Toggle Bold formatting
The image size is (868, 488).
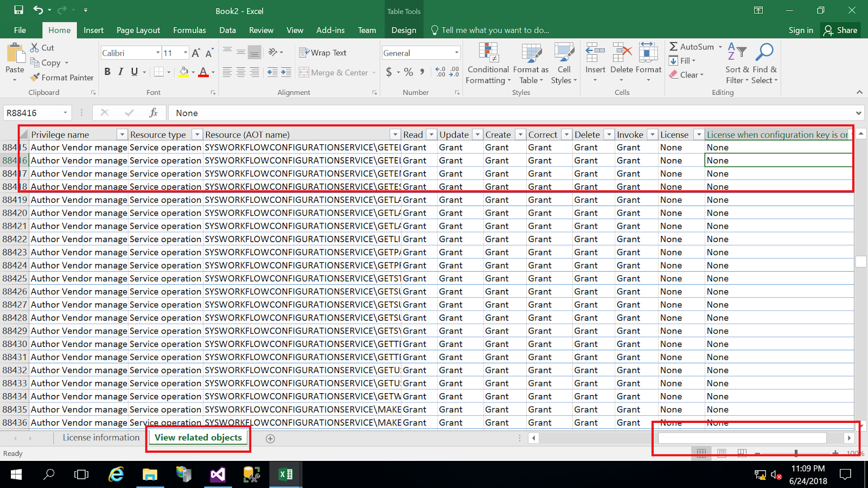[x=107, y=72]
